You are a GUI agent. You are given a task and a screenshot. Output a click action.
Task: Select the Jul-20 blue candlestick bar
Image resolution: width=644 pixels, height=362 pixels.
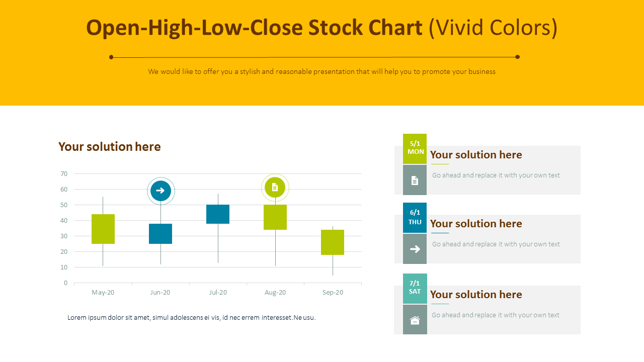[218, 214]
